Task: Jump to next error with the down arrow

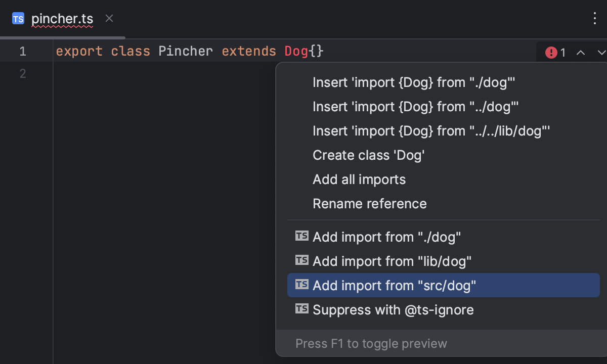Action: coord(601,52)
